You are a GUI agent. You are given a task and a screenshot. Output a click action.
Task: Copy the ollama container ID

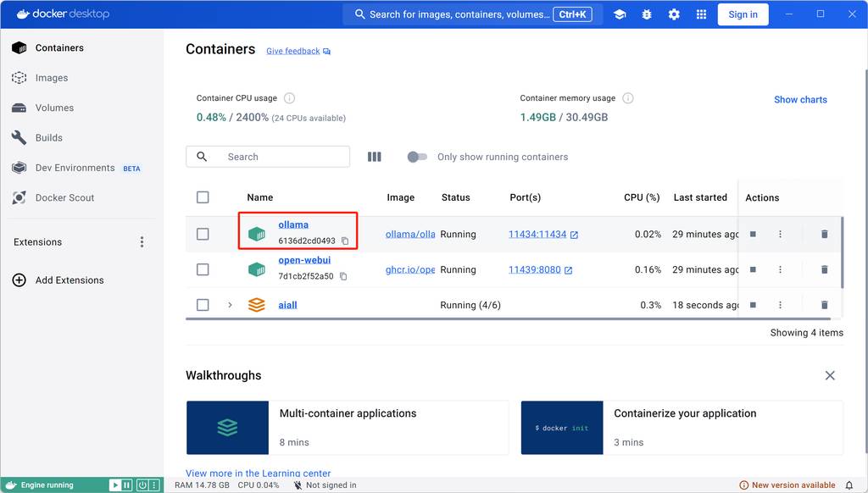click(345, 241)
